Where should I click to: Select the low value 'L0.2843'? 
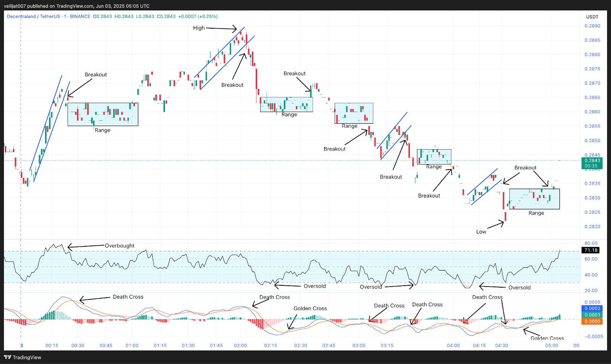coord(145,16)
